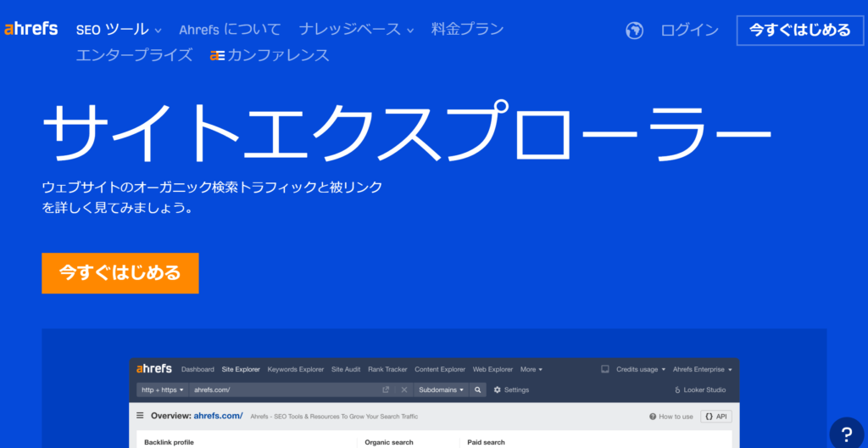Open the Credits usage dropdown
Image resolution: width=868 pixels, height=448 pixels.
pyautogui.click(x=641, y=369)
